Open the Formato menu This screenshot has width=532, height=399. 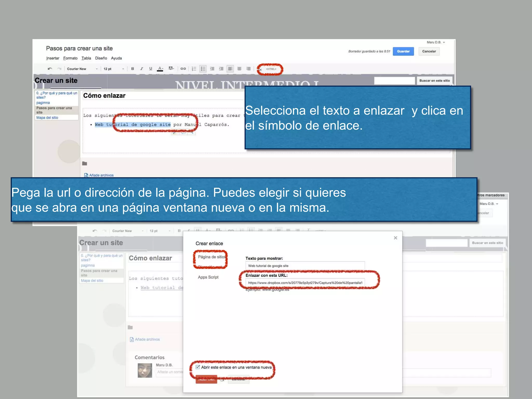70,58
